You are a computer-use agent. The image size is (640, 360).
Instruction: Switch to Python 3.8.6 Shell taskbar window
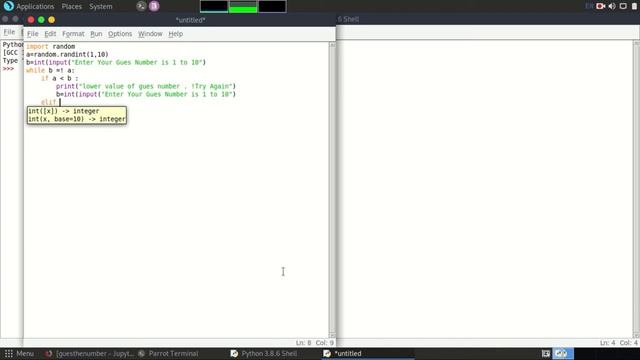coord(264,353)
